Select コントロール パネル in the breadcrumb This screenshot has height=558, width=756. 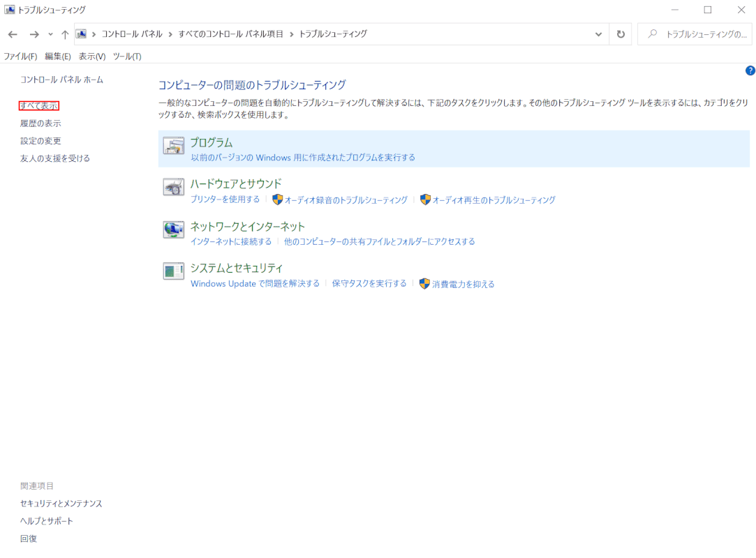(132, 33)
